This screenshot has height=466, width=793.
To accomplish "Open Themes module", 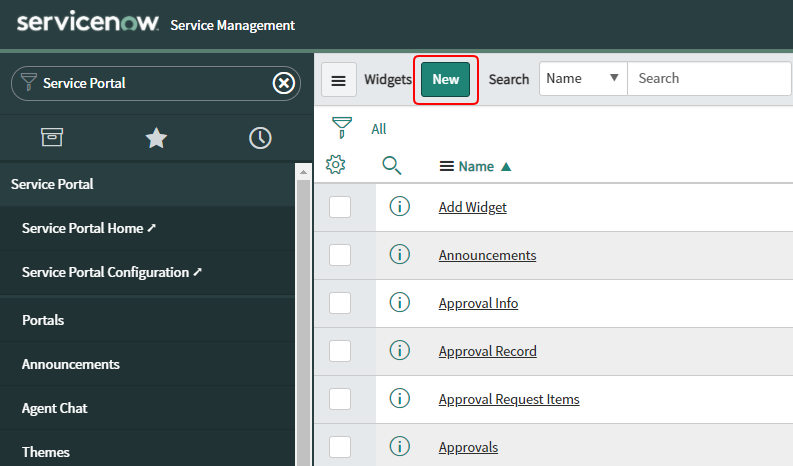I will [147, 450].
